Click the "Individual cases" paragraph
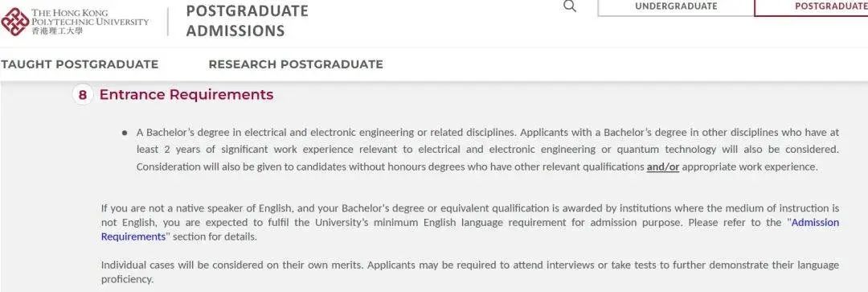This screenshot has width=868, height=292. [470, 272]
